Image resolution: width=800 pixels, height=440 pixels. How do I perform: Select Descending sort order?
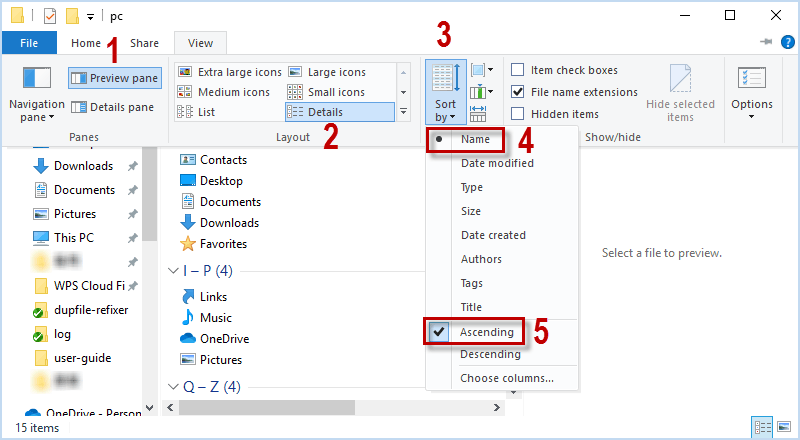[x=490, y=354]
